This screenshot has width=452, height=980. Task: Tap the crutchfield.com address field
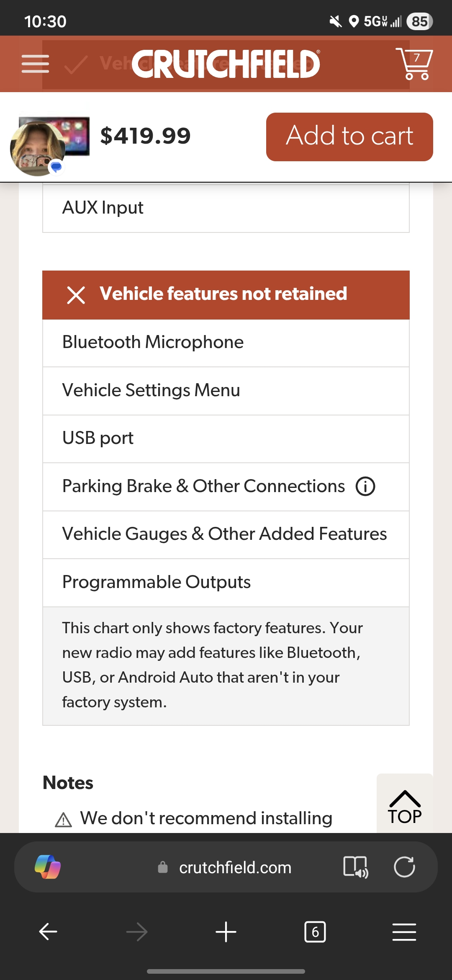234,868
